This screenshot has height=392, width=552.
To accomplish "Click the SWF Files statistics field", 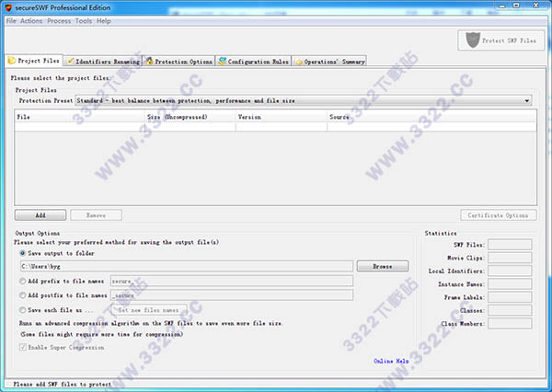I will 510,245.
